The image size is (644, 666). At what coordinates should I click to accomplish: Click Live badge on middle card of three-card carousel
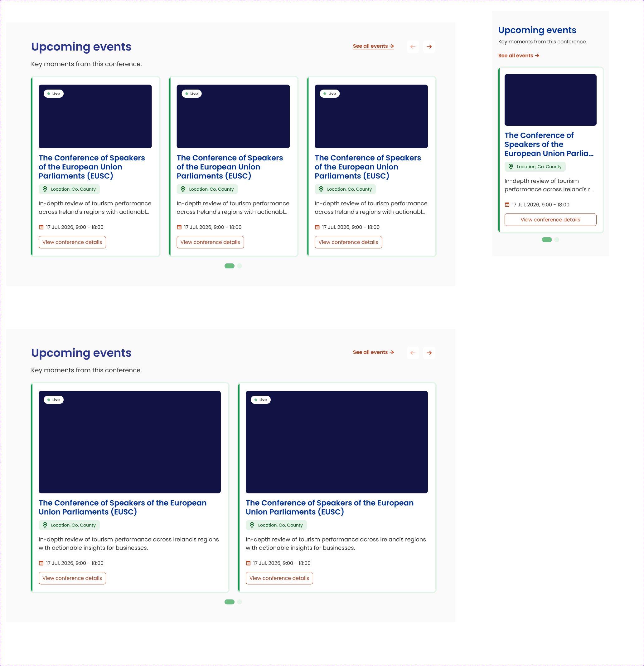192,94
